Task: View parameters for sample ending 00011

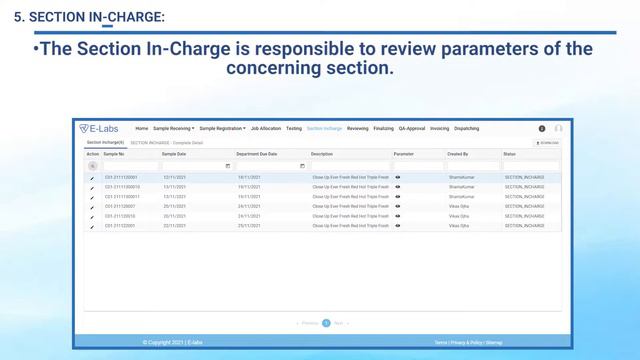Action: [x=398, y=197]
